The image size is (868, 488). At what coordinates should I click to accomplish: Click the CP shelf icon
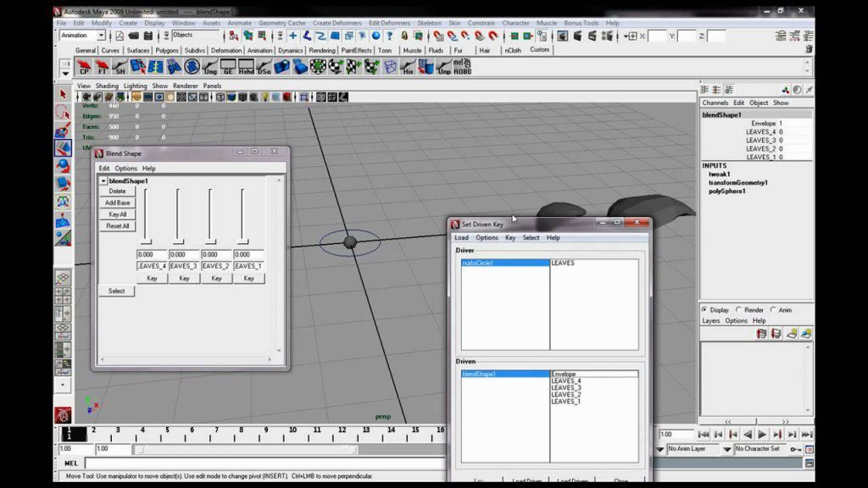[x=84, y=67]
